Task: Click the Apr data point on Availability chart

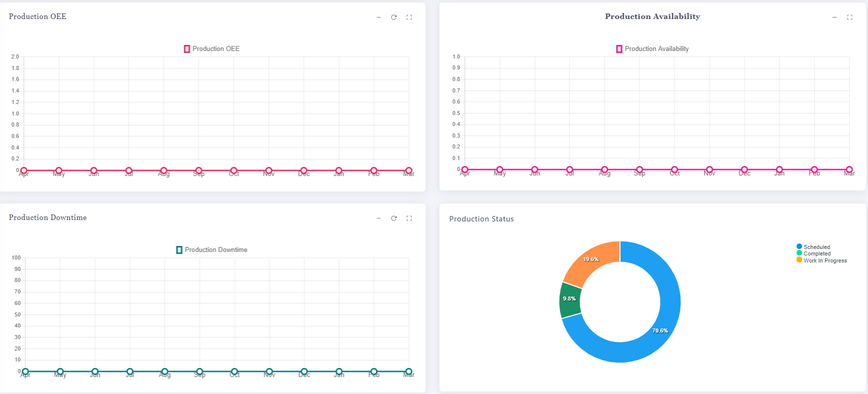Action: 465,169
